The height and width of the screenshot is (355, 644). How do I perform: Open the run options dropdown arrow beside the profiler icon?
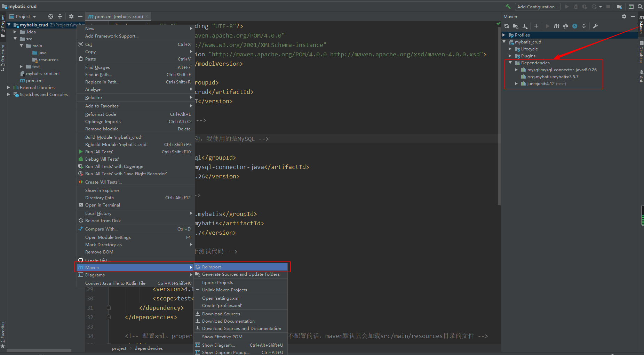tap(601, 7)
